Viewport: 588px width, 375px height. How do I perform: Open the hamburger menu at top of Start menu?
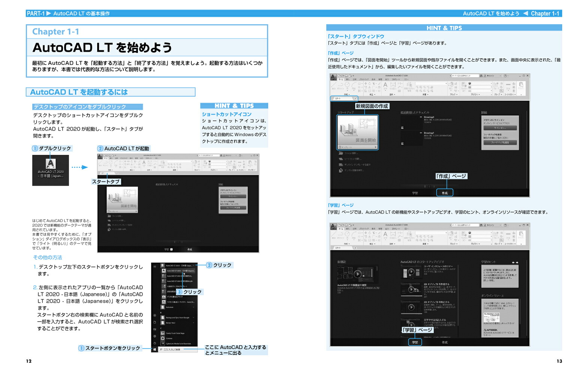(x=154, y=267)
